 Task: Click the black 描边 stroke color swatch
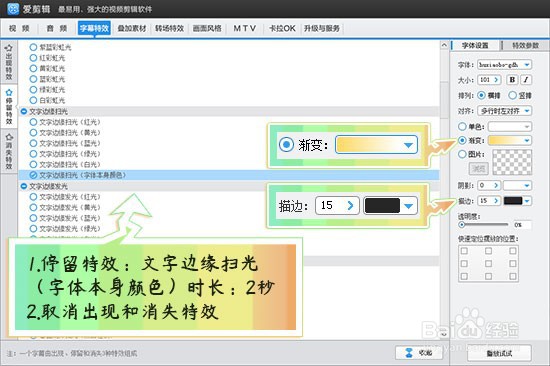coord(513,201)
